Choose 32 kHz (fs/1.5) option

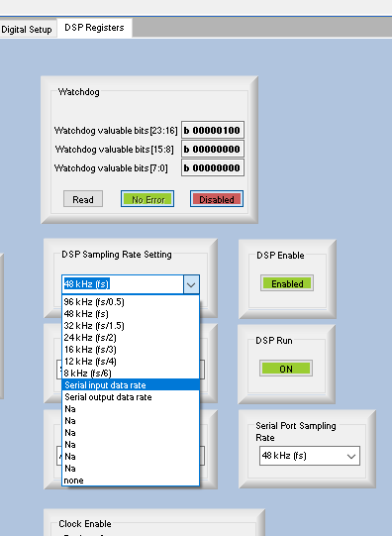131,325
